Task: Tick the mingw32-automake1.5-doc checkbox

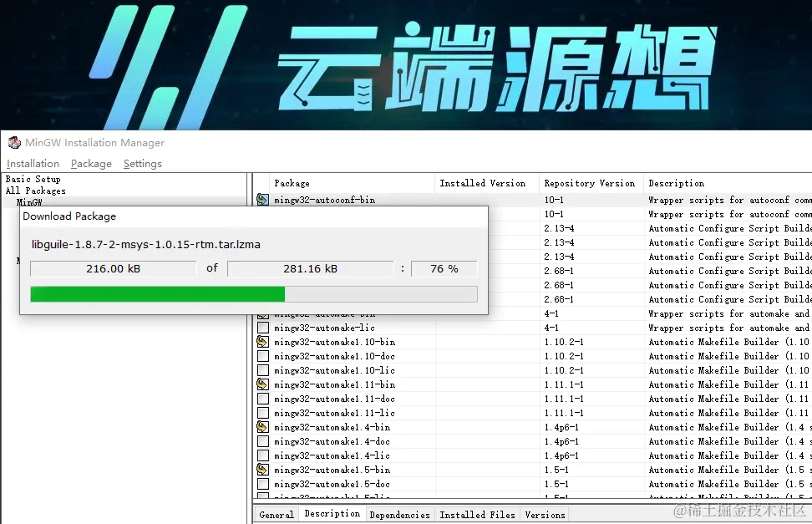Action: (263, 484)
